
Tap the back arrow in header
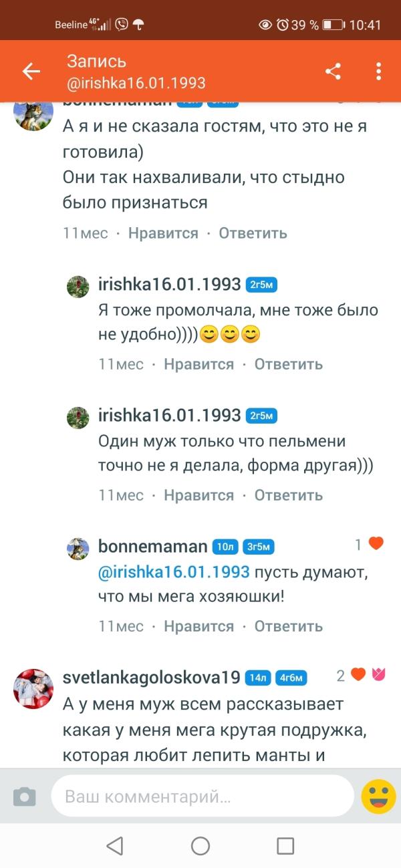coord(31,71)
